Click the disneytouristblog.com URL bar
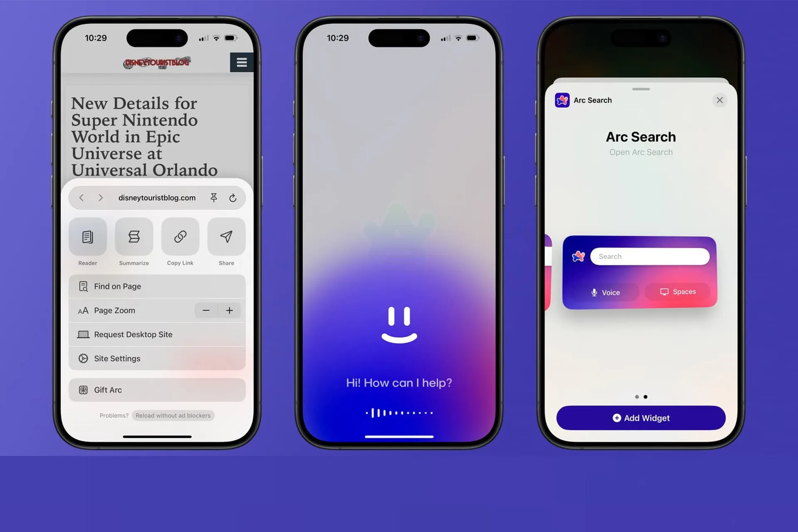This screenshot has height=532, width=798. 157,197
